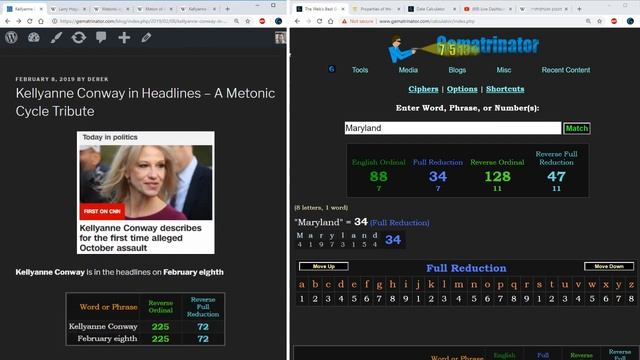Image resolution: width=640 pixels, height=360 pixels.
Task: Click the Move Down button
Action: pos(609,266)
